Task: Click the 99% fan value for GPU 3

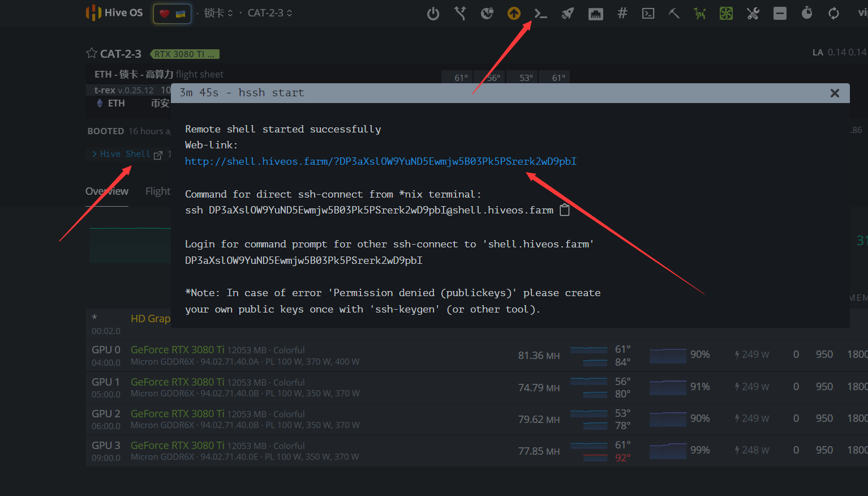Action: click(x=700, y=450)
